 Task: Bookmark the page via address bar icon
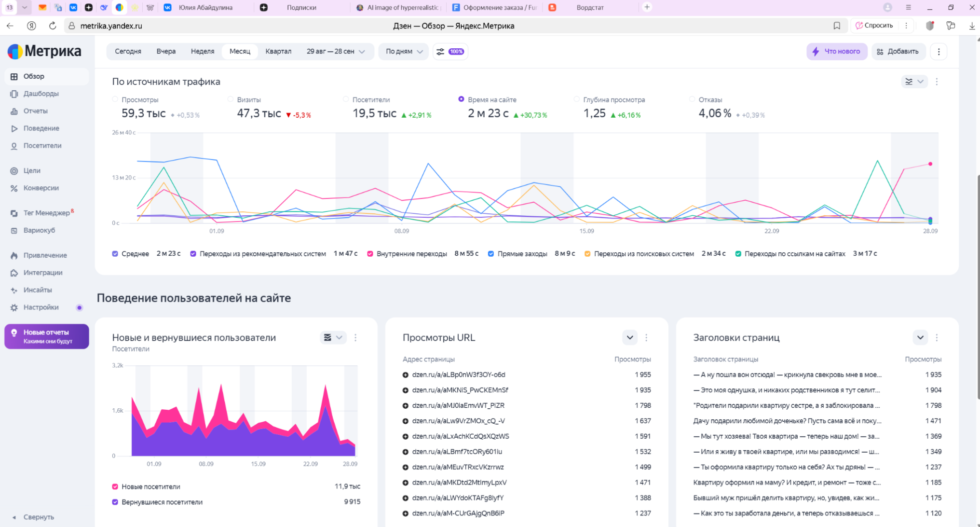tap(837, 26)
